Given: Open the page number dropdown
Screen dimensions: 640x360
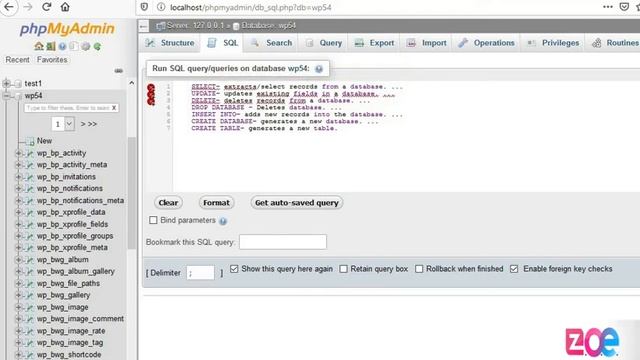Looking at the screenshot, I should click(63, 124).
